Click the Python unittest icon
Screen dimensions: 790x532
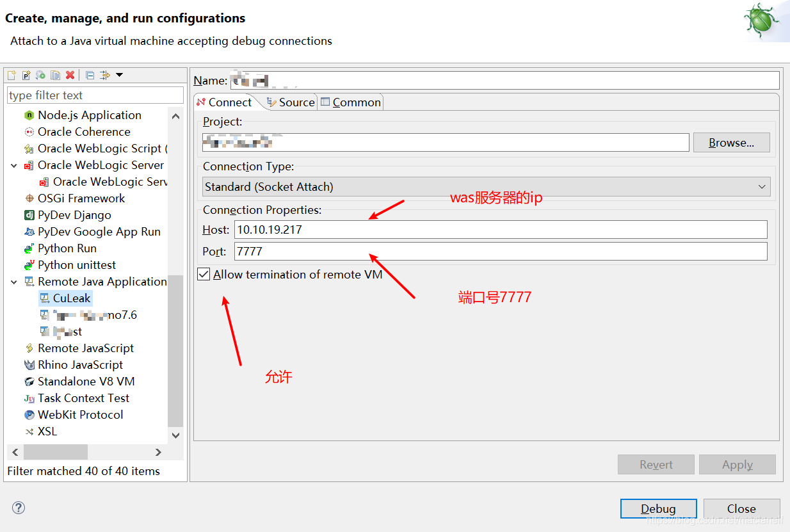[x=29, y=265]
